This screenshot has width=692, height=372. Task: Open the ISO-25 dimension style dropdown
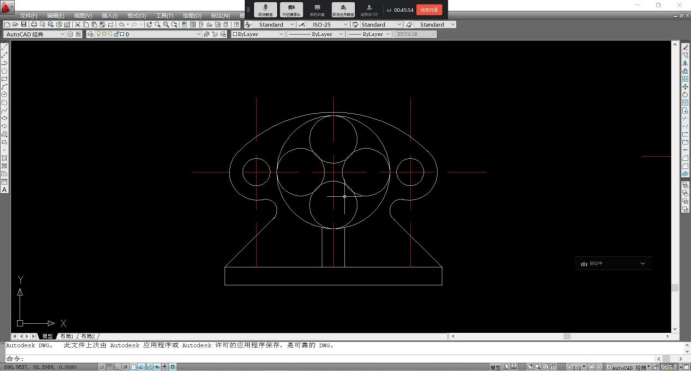pyautogui.click(x=327, y=25)
